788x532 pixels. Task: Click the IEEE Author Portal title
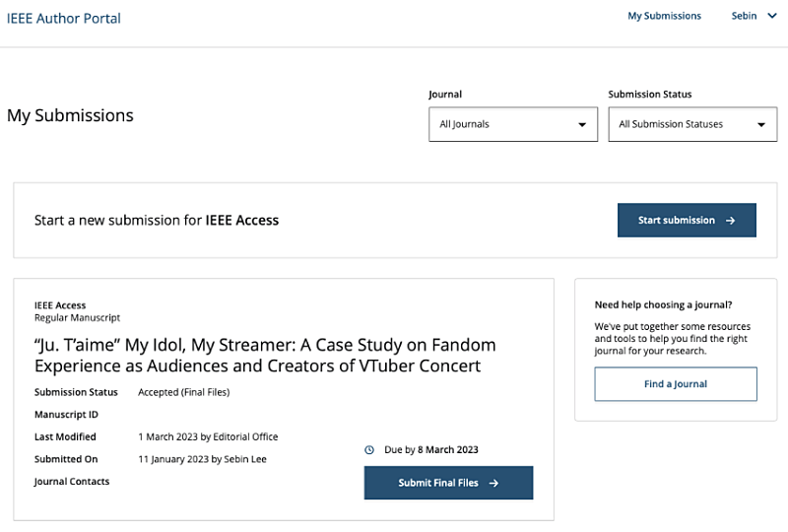[64, 18]
